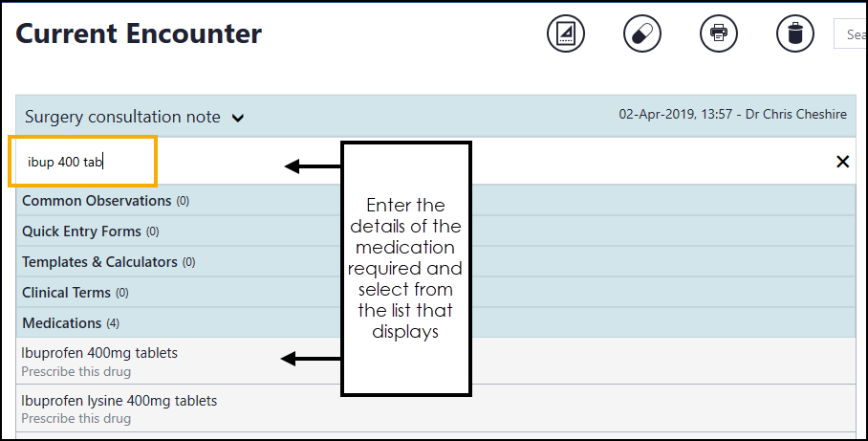Click the Surgery consultation note title text
The height and width of the screenshot is (441, 868).
[x=122, y=118]
